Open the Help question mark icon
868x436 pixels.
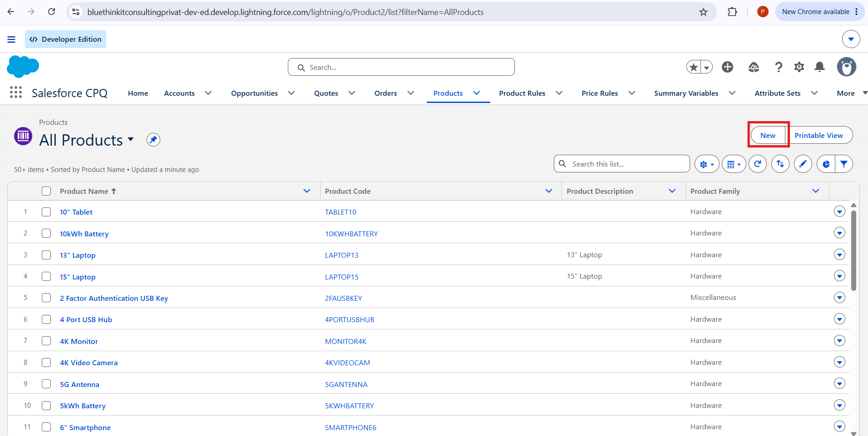779,67
